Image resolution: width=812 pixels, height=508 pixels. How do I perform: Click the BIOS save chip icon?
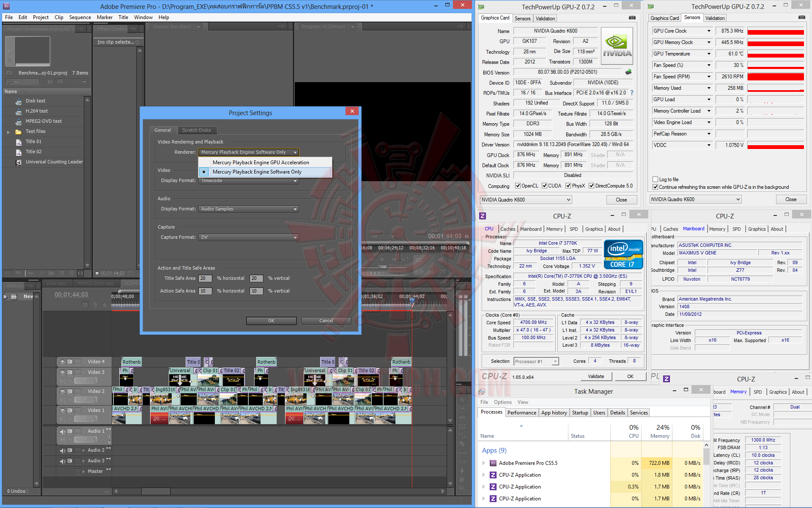tap(628, 72)
